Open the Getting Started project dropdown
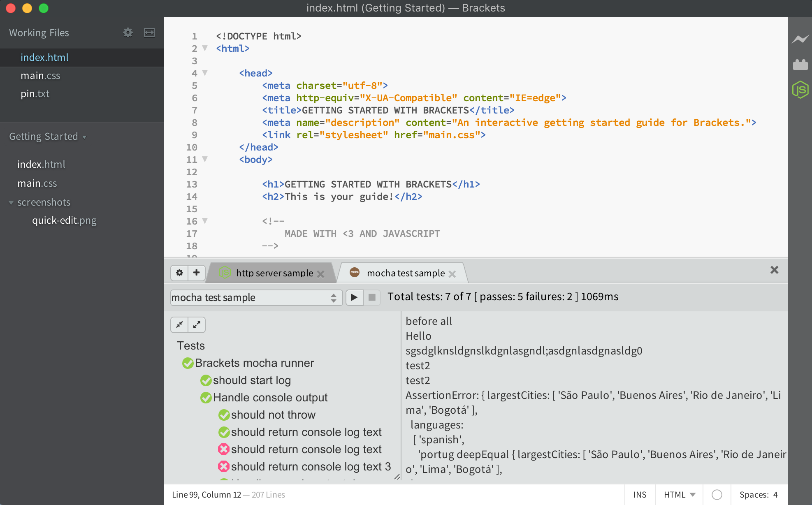 [48, 137]
